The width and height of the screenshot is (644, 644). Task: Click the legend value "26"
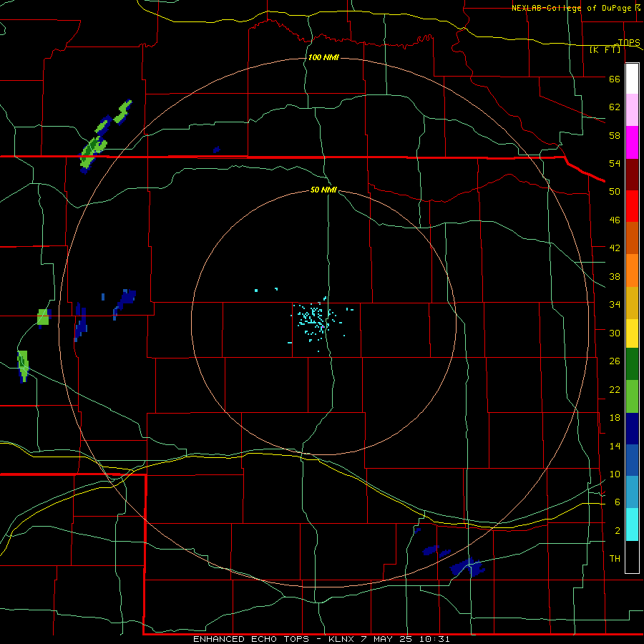615,361
